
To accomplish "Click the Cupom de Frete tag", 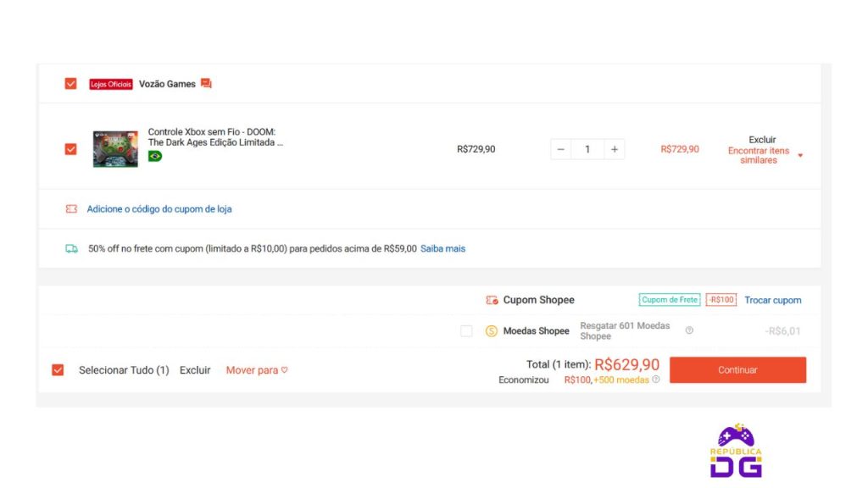I will pyautogui.click(x=670, y=300).
